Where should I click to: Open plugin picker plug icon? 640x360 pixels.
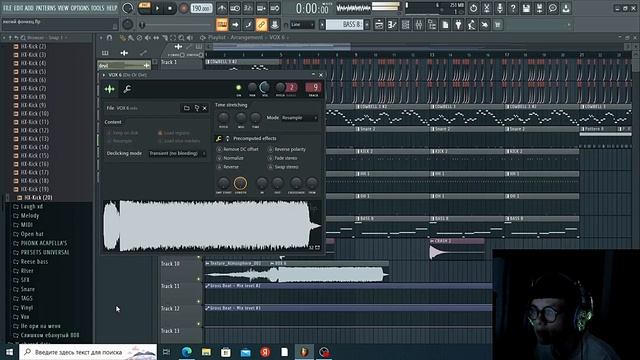458,25
